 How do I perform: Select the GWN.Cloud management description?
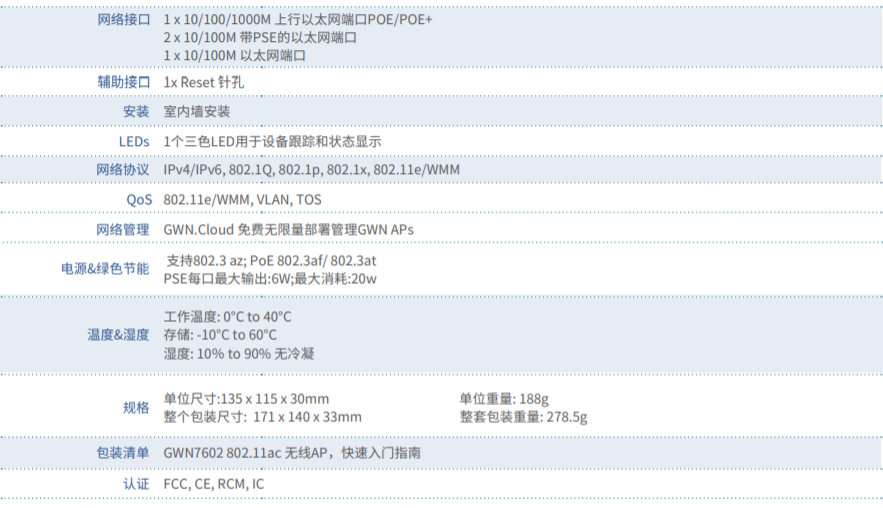pyautogui.click(x=288, y=229)
